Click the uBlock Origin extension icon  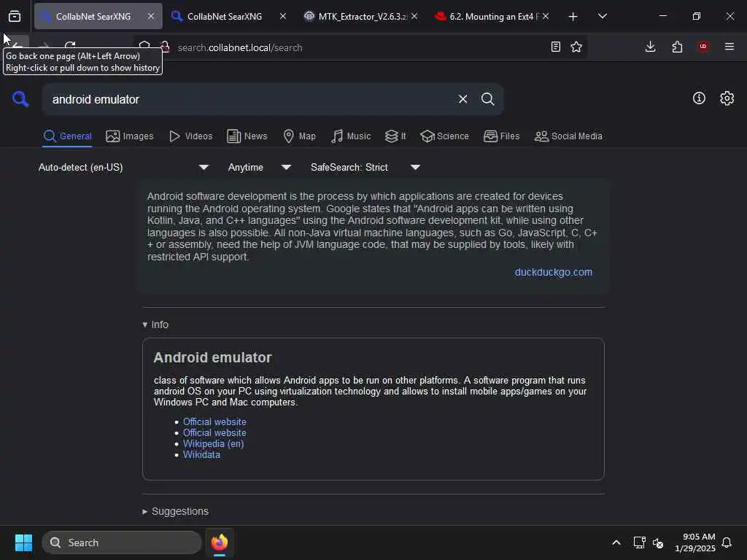(703, 47)
